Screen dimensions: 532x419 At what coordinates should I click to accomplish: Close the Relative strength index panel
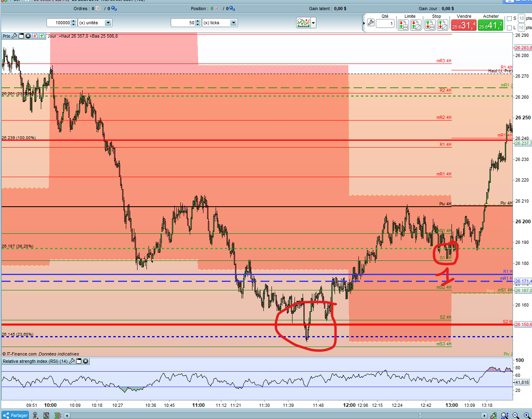click(86, 361)
